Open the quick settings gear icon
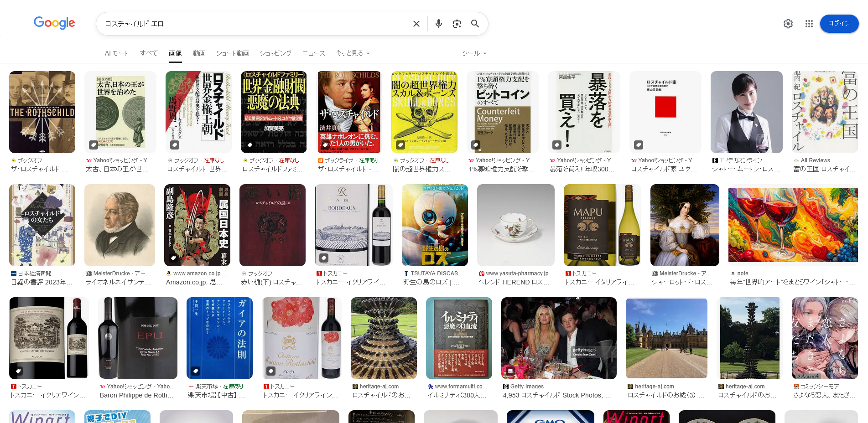This screenshot has width=868, height=423. tap(788, 24)
